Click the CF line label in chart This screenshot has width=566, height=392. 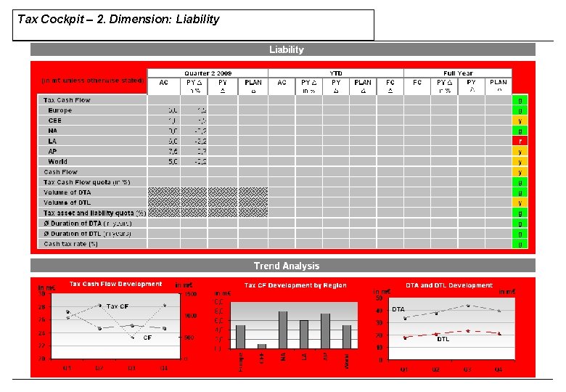(x=147, y=338)
